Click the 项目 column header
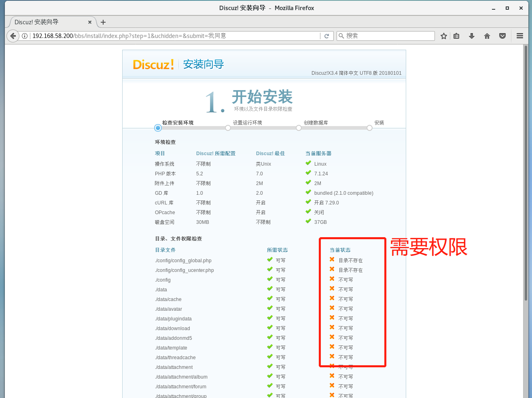The height and width of the screenshot is (398, 532). [160, 154]
